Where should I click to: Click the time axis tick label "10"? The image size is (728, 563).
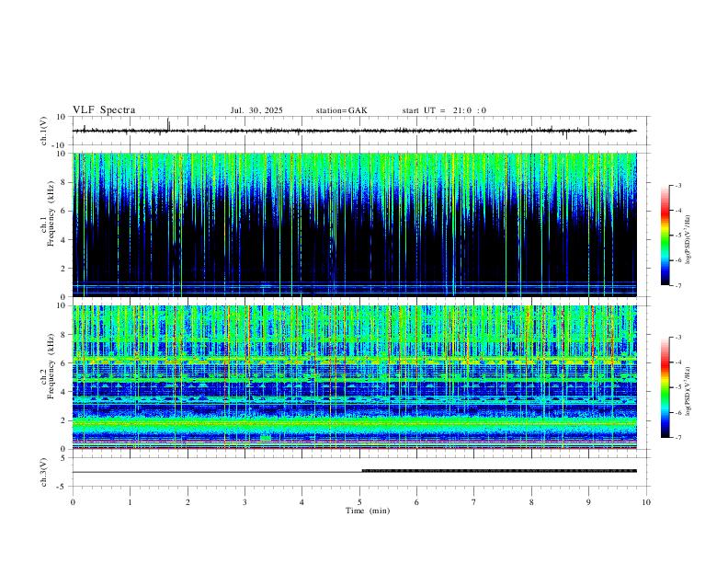pos(646,502)
